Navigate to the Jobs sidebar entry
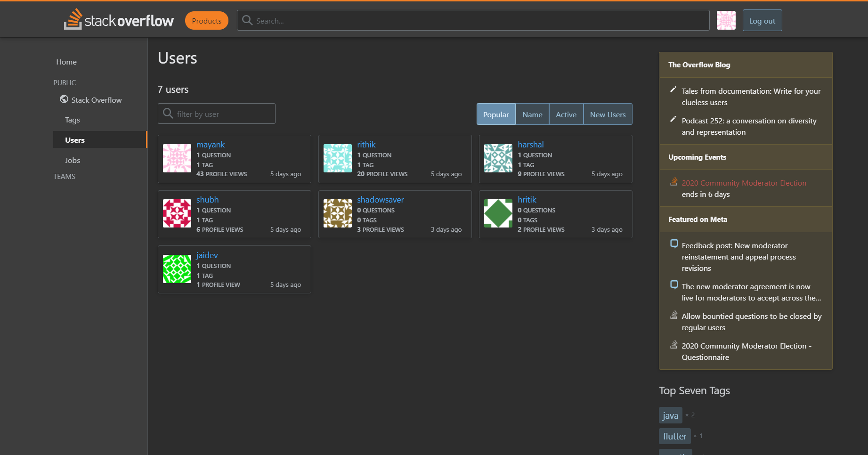The image size is (868, 455). 73,160
